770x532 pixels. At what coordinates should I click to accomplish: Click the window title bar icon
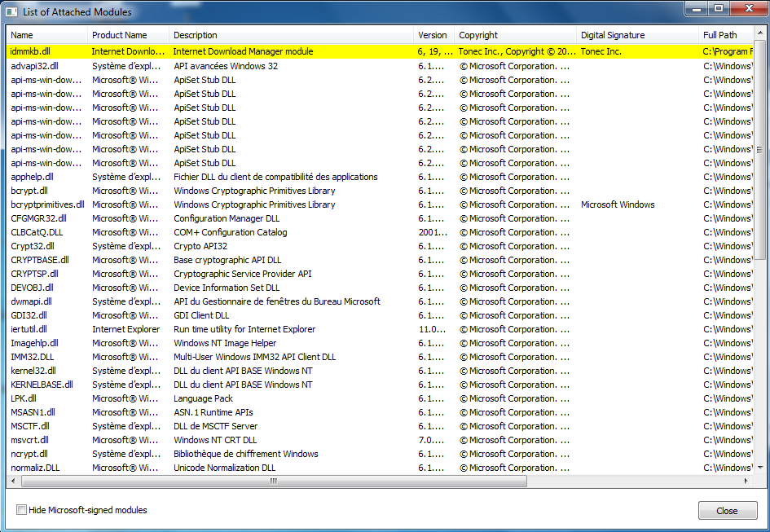(11, 11)
